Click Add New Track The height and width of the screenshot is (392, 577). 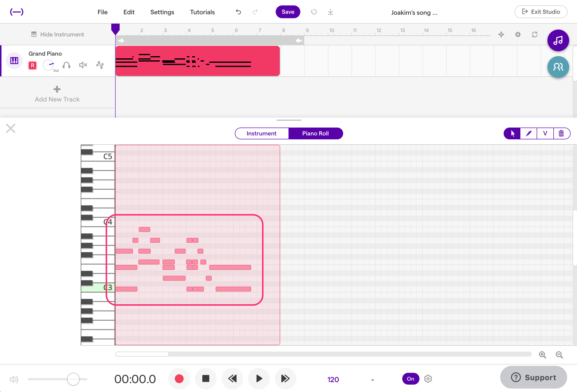[x=57, y=94]
